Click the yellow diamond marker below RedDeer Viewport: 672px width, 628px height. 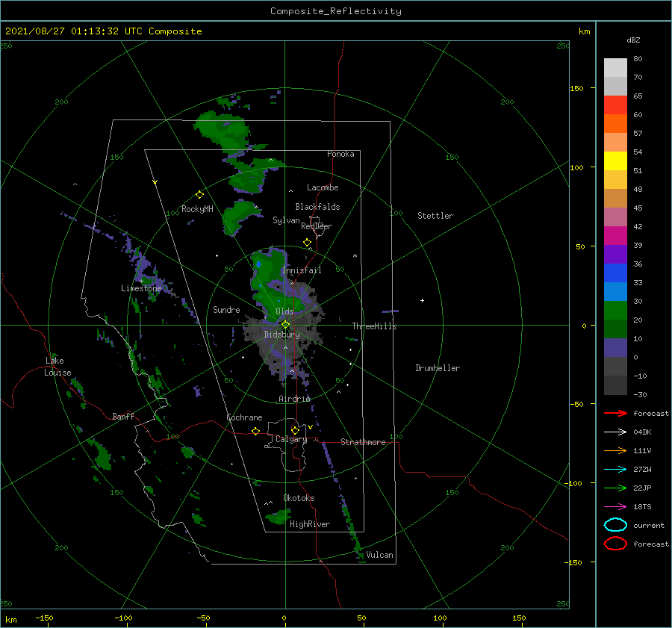point(308,243)
